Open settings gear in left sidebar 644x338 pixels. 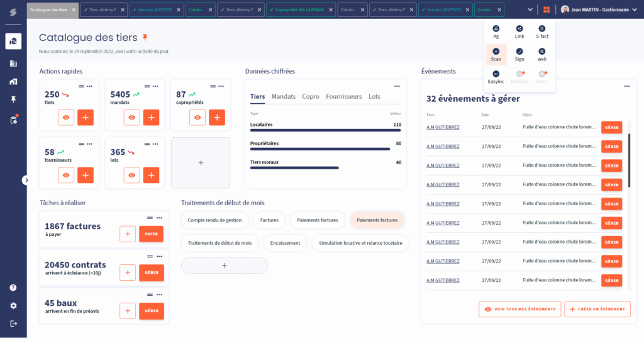(x=13, y=305)
